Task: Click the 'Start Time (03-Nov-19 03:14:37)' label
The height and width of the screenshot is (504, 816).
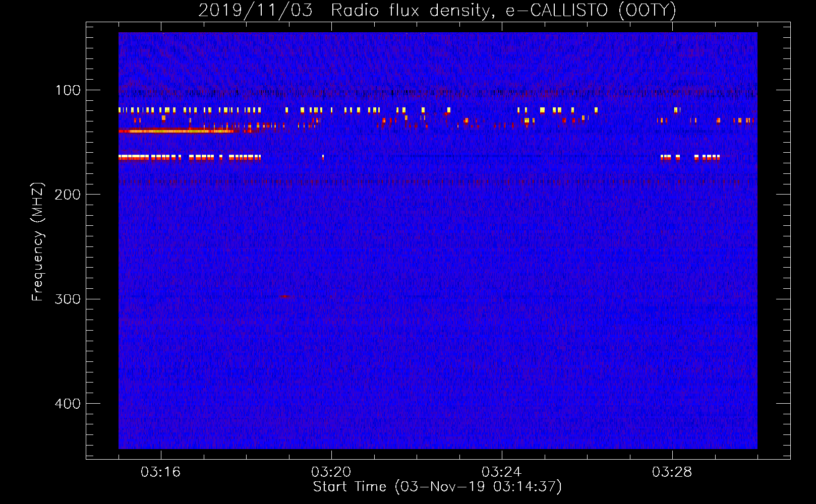Action: click(437, 487)
